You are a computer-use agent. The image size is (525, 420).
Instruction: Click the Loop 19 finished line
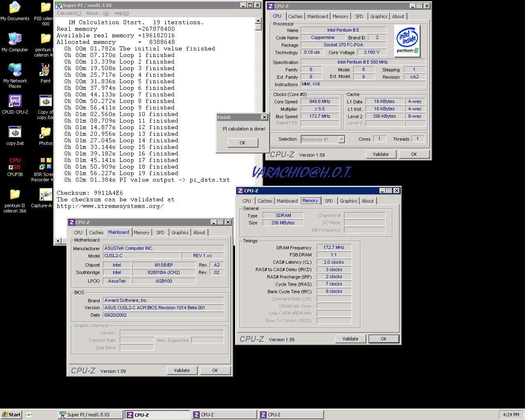point(119,173)
